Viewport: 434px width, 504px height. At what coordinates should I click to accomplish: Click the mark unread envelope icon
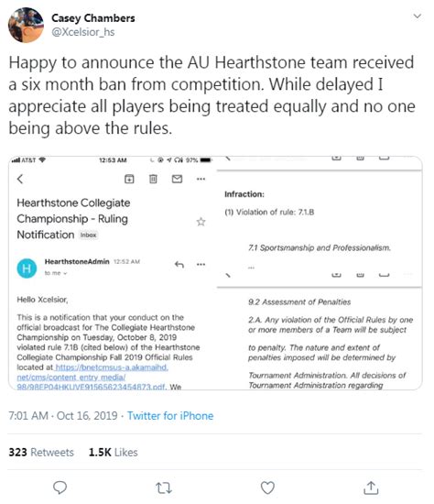click(x=177, y=179)
